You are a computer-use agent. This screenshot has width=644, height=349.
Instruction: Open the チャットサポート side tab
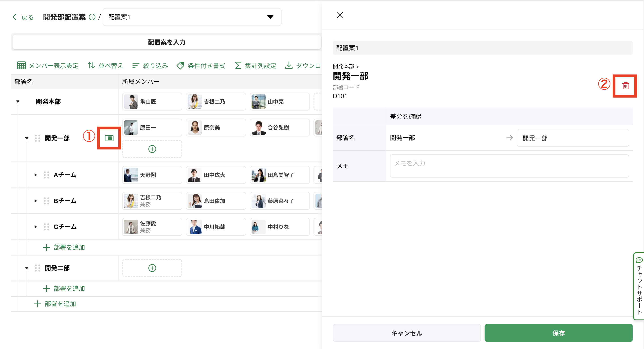coord(639,286)
